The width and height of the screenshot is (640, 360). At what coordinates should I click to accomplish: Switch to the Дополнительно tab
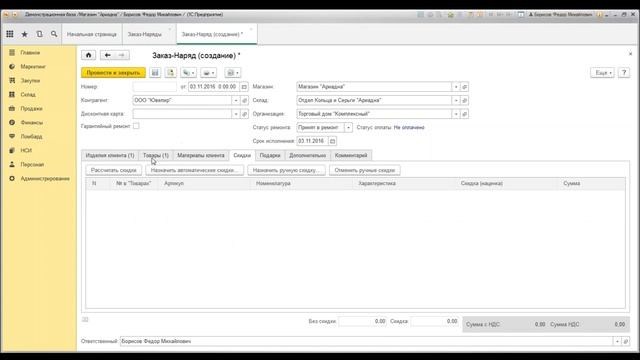(307, 156)
